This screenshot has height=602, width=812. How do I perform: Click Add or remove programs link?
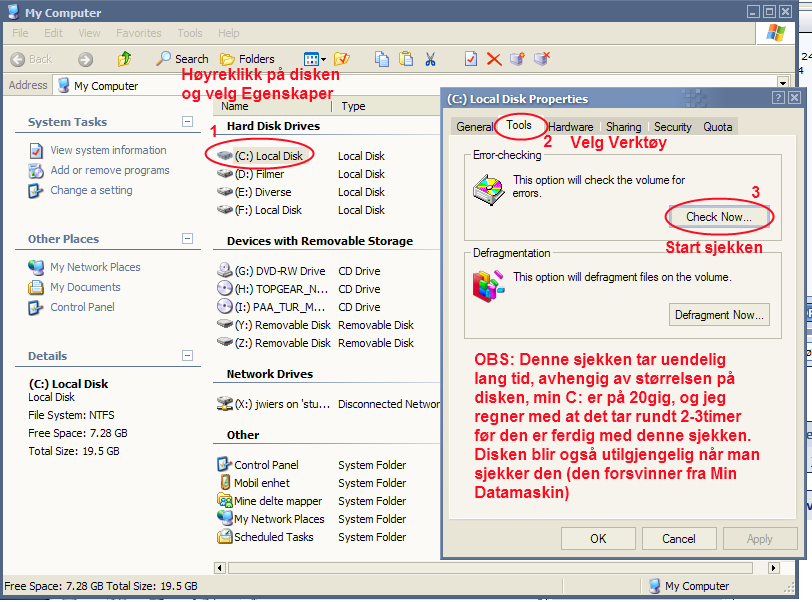coord(110,170)
